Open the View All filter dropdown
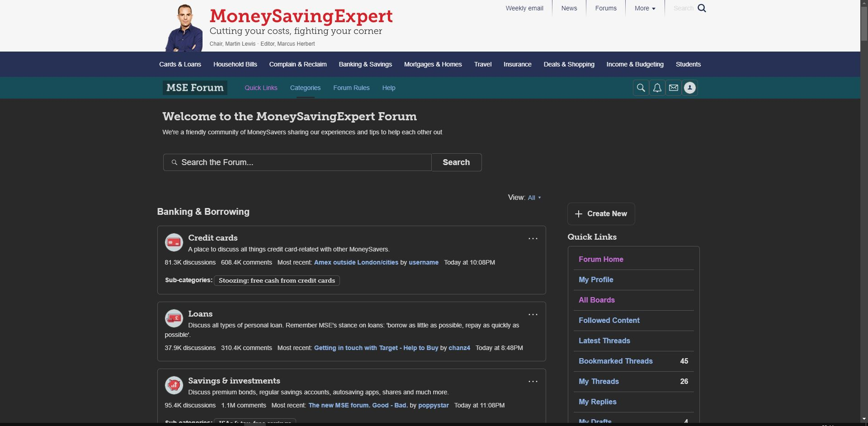Image resolution: width=868 pixels, height=426 pixels. tap(534, 198)
